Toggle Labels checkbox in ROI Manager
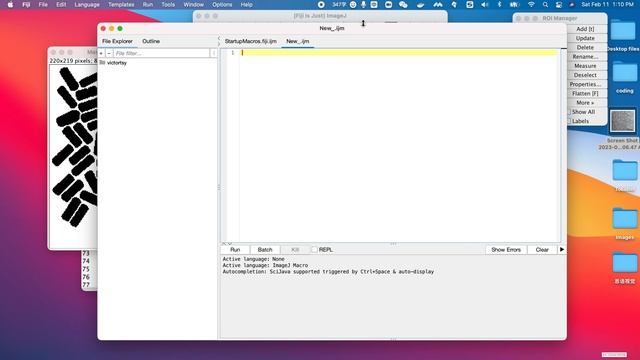The image size is (640, 360). [569, 121]
